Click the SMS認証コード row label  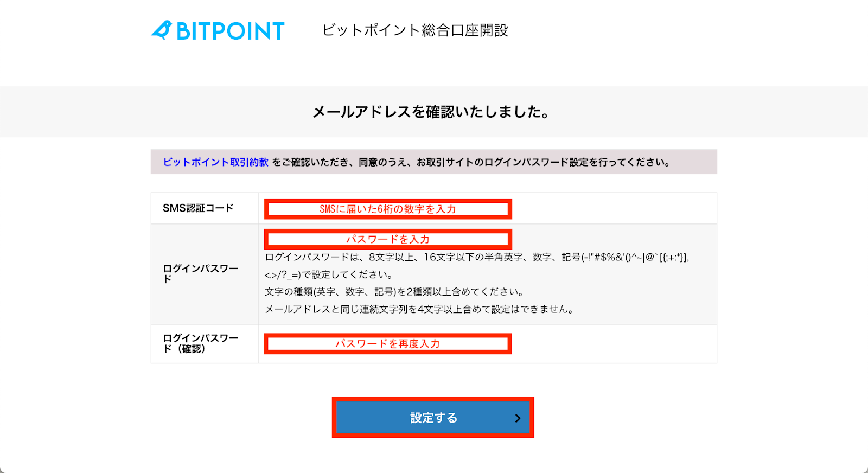point(198,208)
